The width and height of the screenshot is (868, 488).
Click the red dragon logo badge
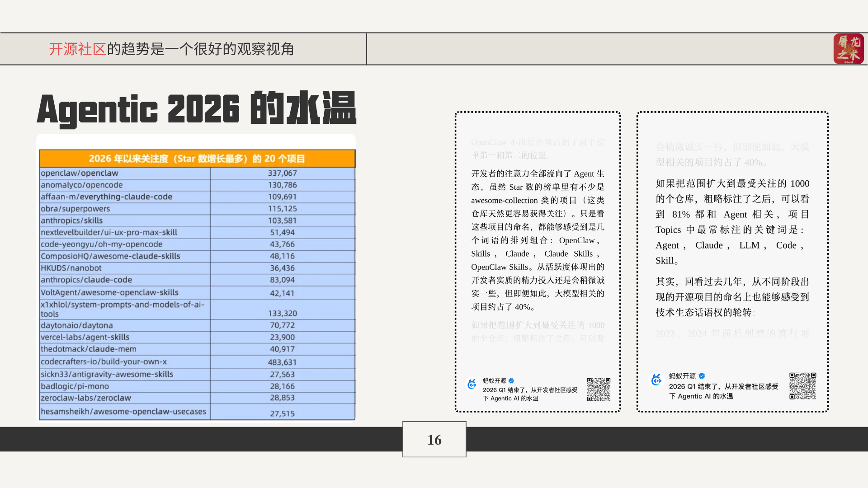pyautogui.click(x=848, y=49)
